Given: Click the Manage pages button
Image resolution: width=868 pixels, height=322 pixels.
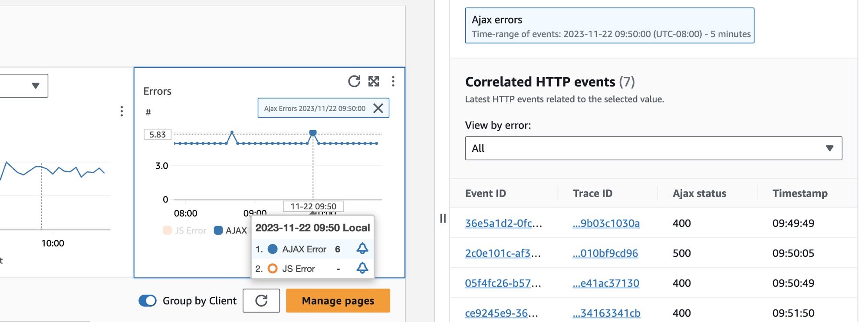Looking at the screenshot, I should click(338, 301).
